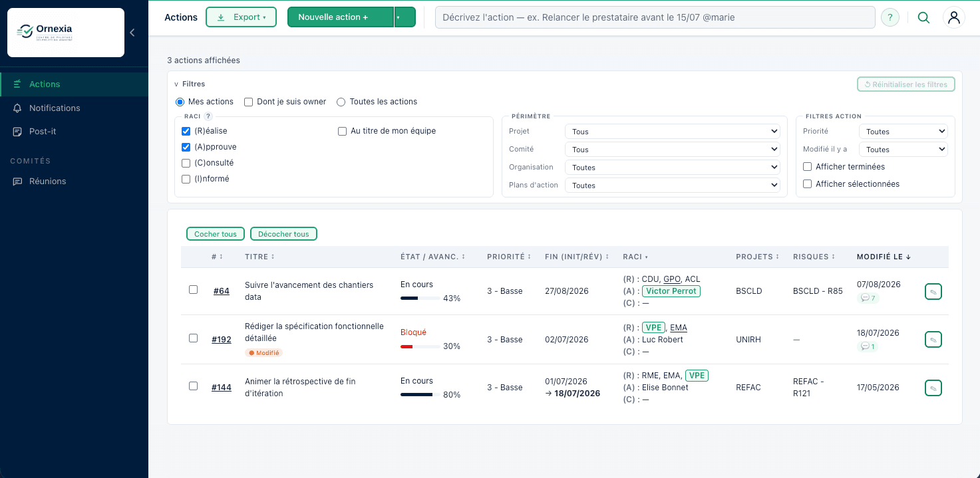This screenshot has width=980, height=478.
Task: Open the user profile icon
Action: tap(954, 17)
